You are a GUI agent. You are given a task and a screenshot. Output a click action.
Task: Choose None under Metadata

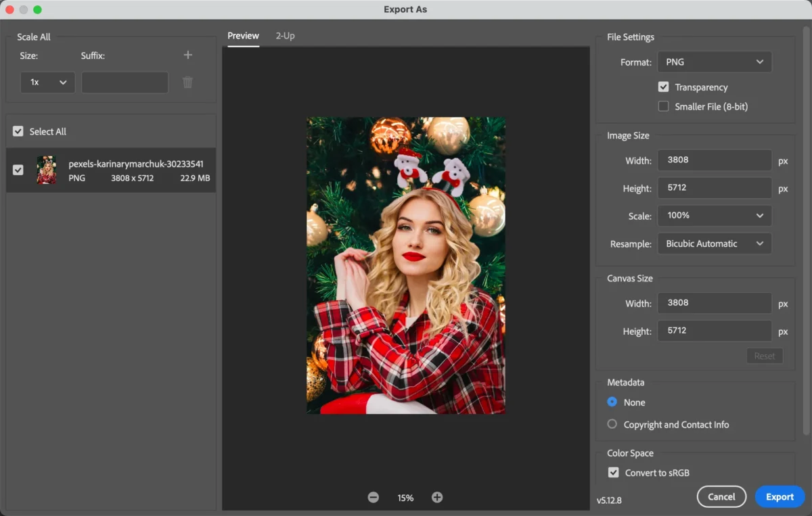(612, 402)
